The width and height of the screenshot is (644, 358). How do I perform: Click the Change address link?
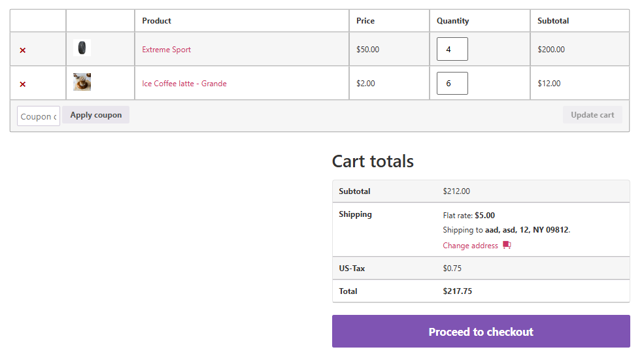pyautogui.click(x=470, y=246)
